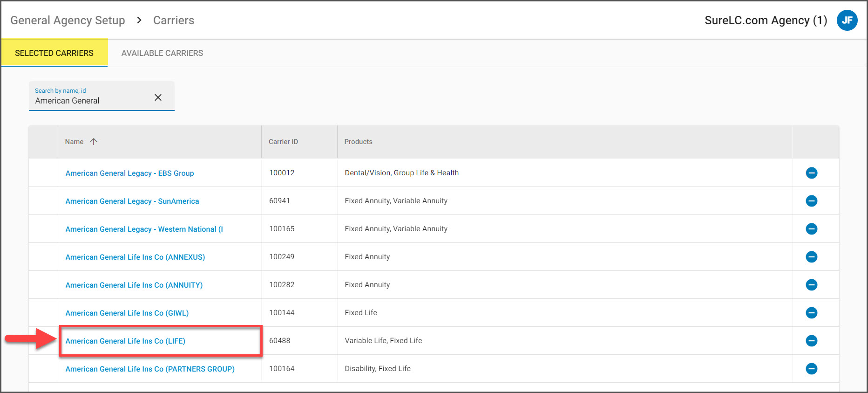Go to General Agency Setup breadcrumb

(68, 21)
